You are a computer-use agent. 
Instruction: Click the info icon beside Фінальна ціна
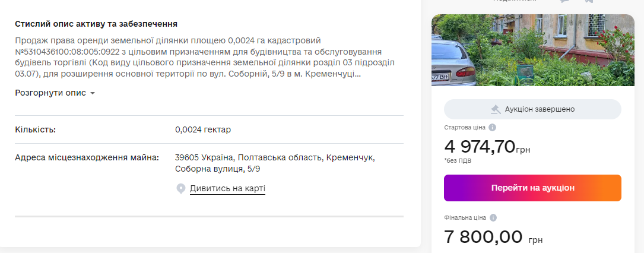(x=493, y=217)
